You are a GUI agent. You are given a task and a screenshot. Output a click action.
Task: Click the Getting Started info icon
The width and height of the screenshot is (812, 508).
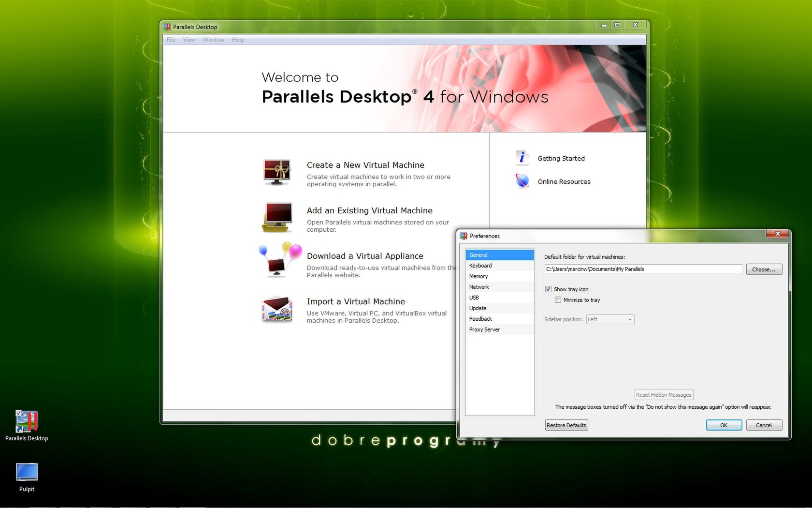(522, 158)
